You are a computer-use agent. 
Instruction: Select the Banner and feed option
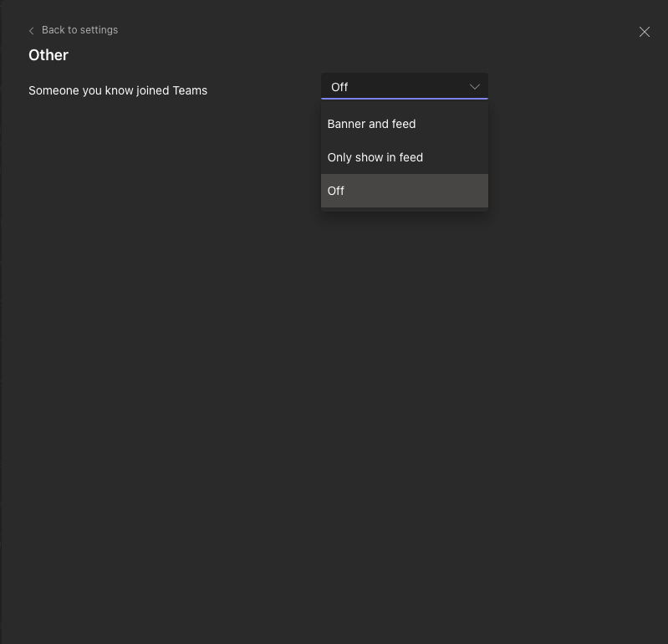[x=405, y=124]
